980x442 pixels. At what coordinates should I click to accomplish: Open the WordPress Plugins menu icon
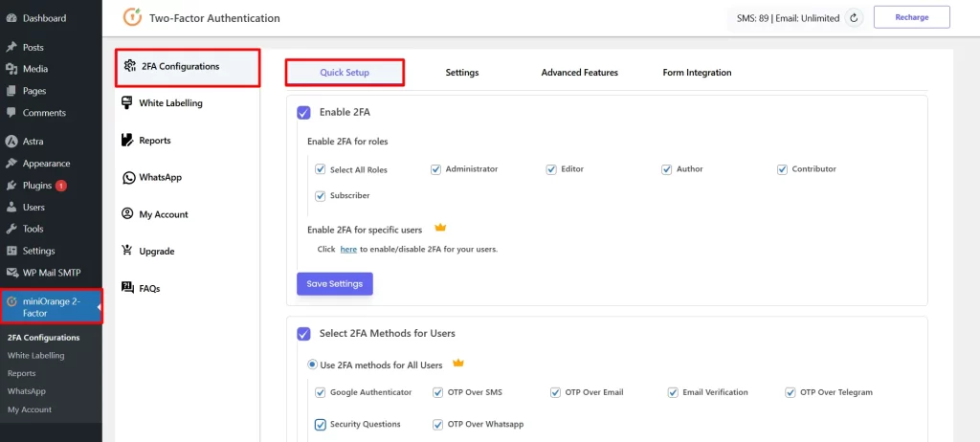pos(11,186)
